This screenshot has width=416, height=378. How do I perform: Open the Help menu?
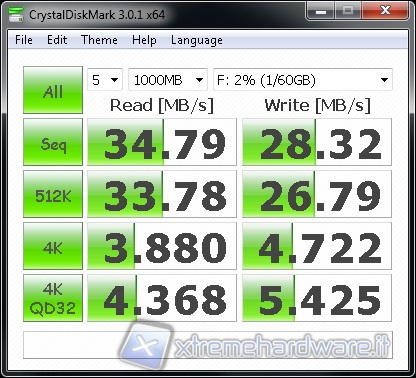point(144,40)
